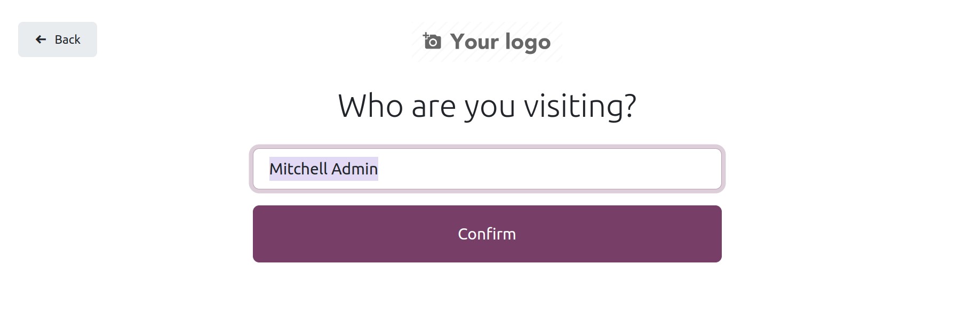Go back using the Back button
The image size is (980, 327).
[58, 39]
